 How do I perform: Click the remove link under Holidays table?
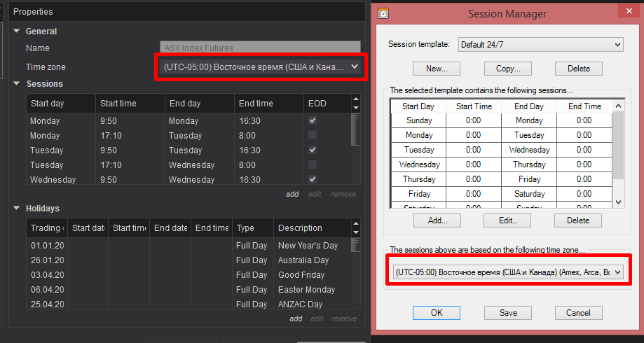(x=344, y=318)
